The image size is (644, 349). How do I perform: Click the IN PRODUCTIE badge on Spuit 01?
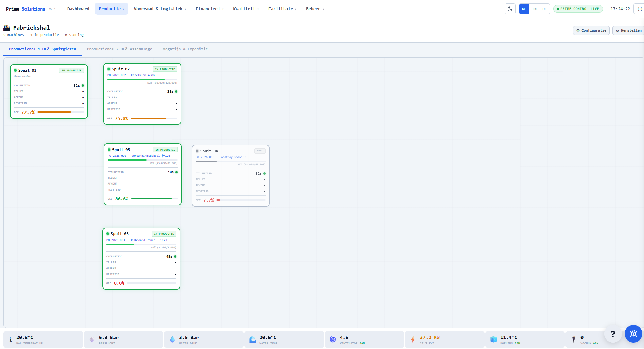72,70
